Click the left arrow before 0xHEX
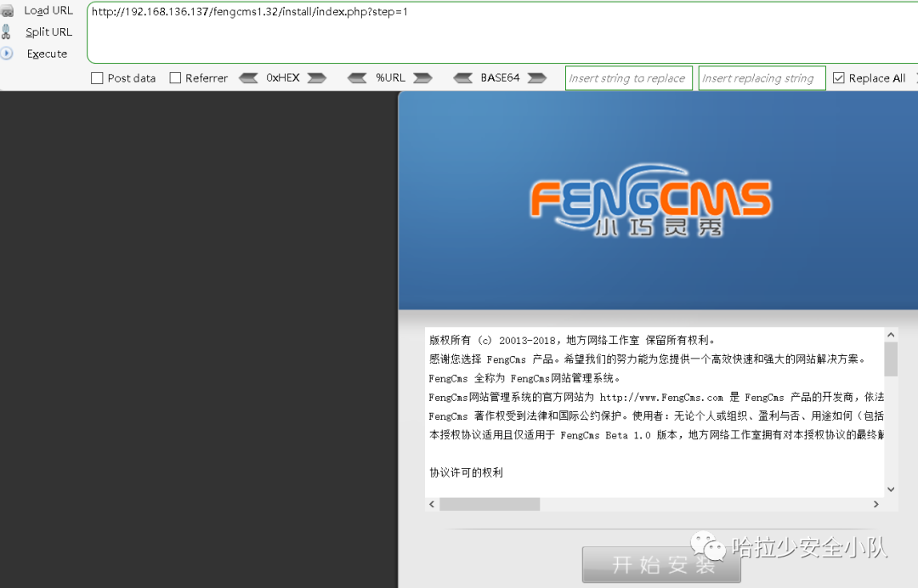The height and width of the screenshot is (588, 918). [x=248, y=78]
